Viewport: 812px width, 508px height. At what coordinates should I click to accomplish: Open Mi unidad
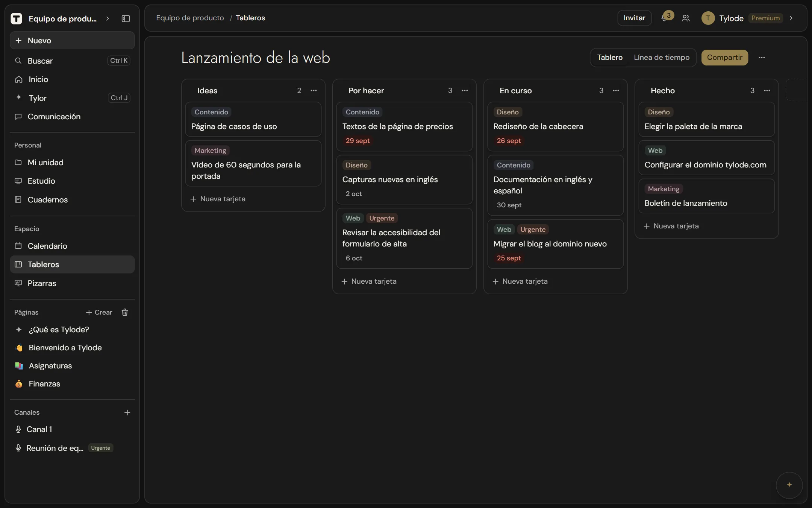pyautogui.click(x=72, y=163)
